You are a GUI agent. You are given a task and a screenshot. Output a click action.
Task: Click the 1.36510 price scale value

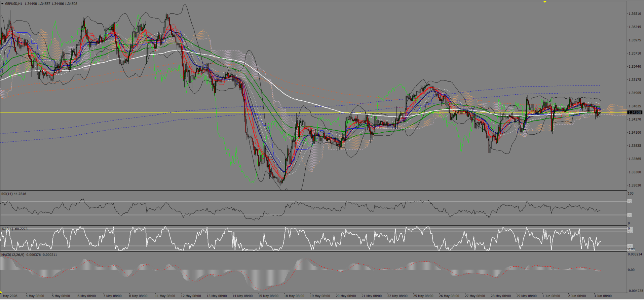click(x=635, y=14)
